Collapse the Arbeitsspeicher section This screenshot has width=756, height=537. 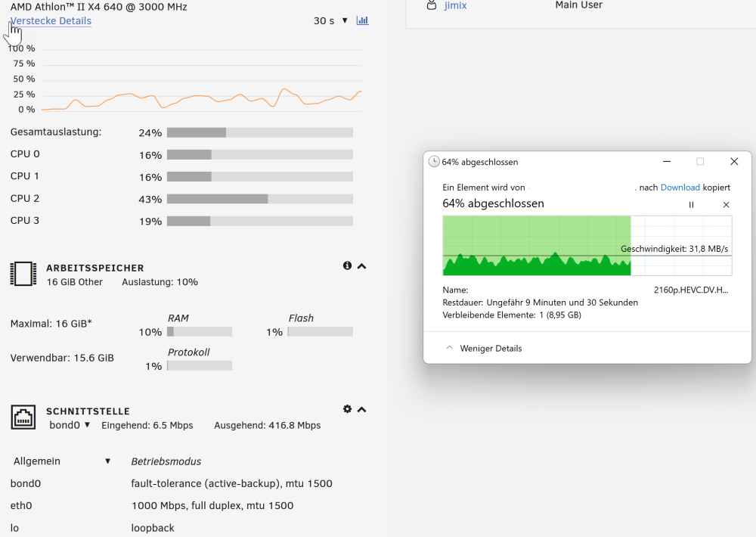point(361,265)
